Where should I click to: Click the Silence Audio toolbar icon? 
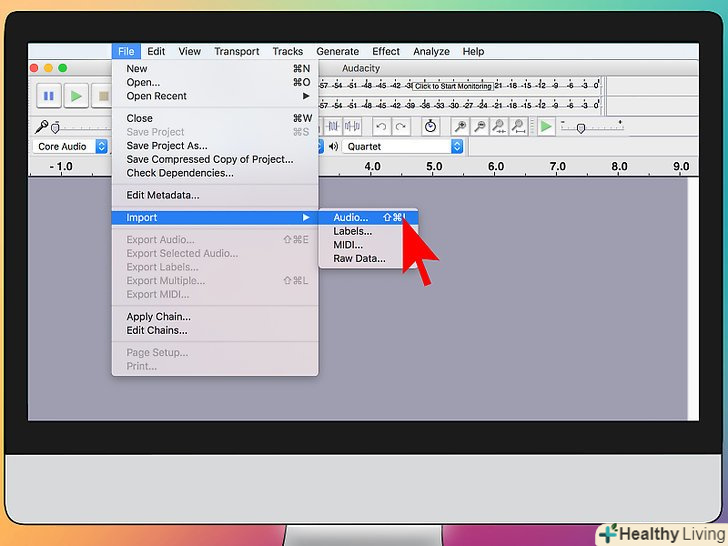pyautogui.click(x=354, y=126)
